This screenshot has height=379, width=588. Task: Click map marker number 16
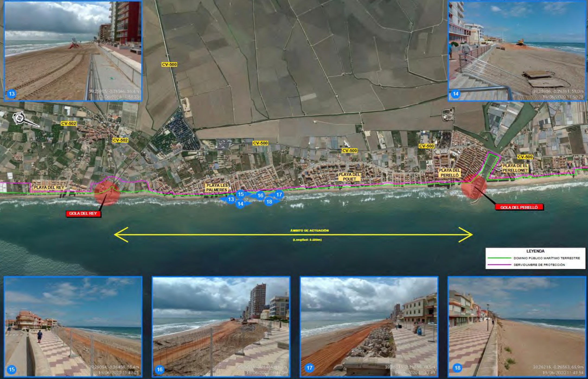[x=260, y=195]
